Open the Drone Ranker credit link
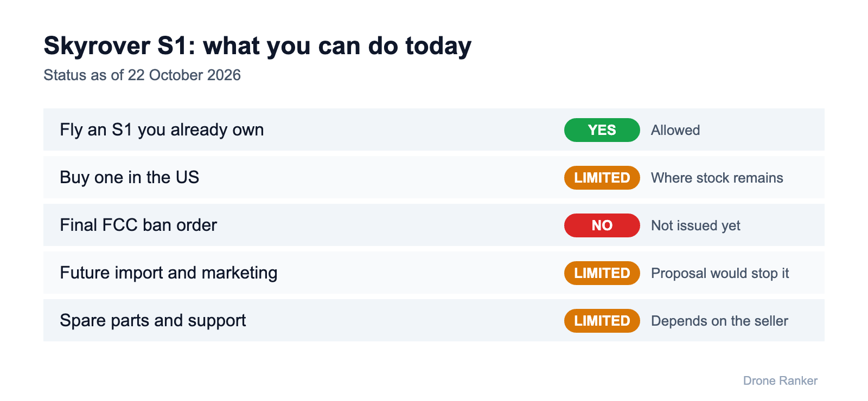Screen dimensions: 868x401 pyautogui.click(x=780, y=380)
